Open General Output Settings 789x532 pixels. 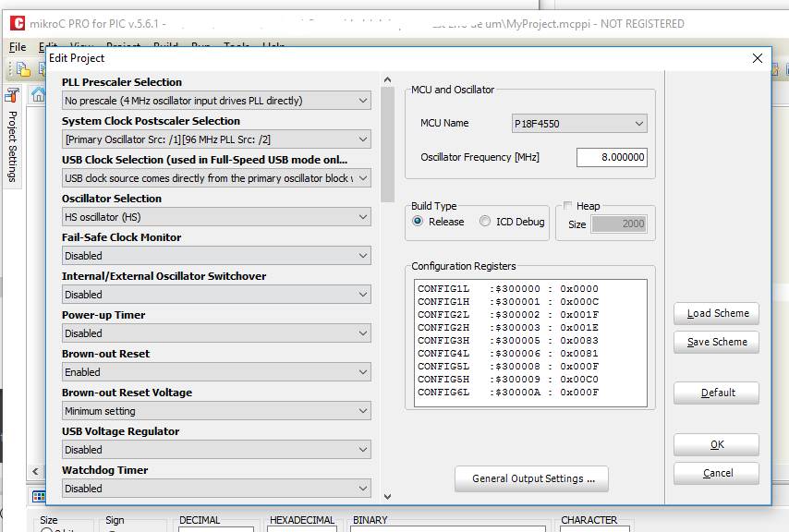531,478
